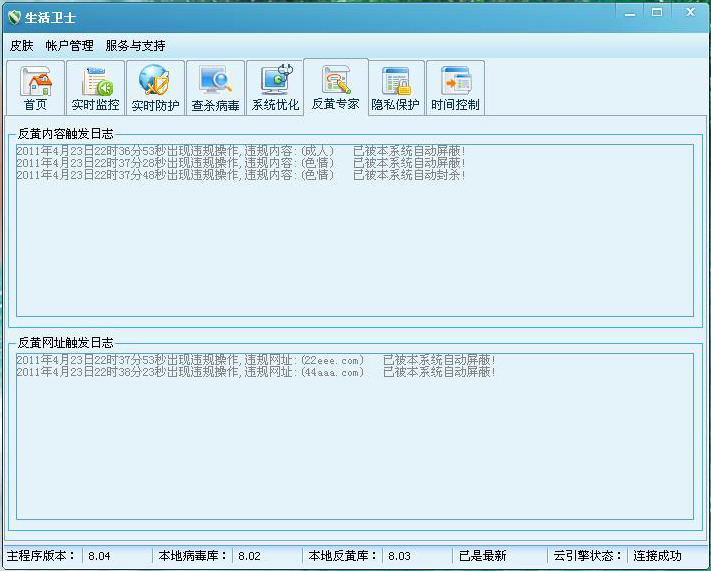Select the 实时监控 real-time monitor icon
The width and height of the screenshot is (711, 571).
[x=95, y=88]
